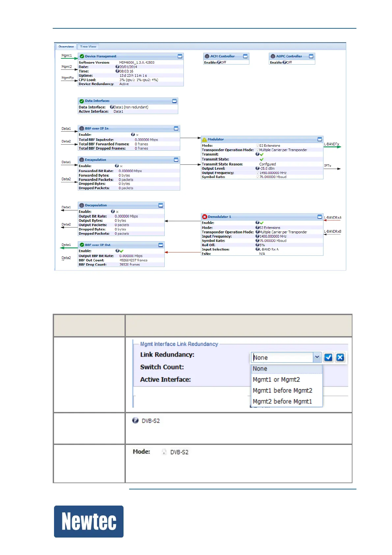Collapse the Decapsulation panel
This screenshot has width=392, height=555.
click(x=161, y=205)
